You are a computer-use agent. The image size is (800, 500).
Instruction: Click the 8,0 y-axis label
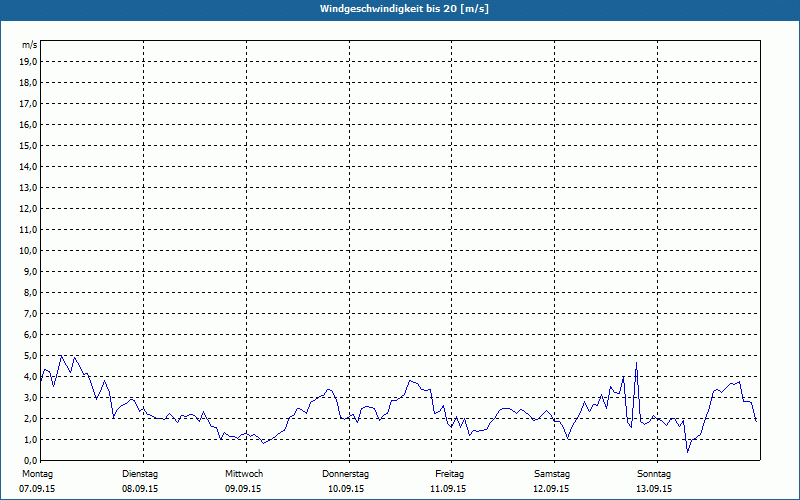31,292
